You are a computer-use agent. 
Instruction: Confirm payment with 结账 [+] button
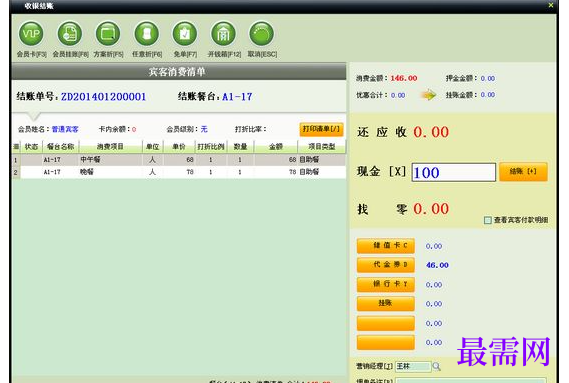click(523, 172)
